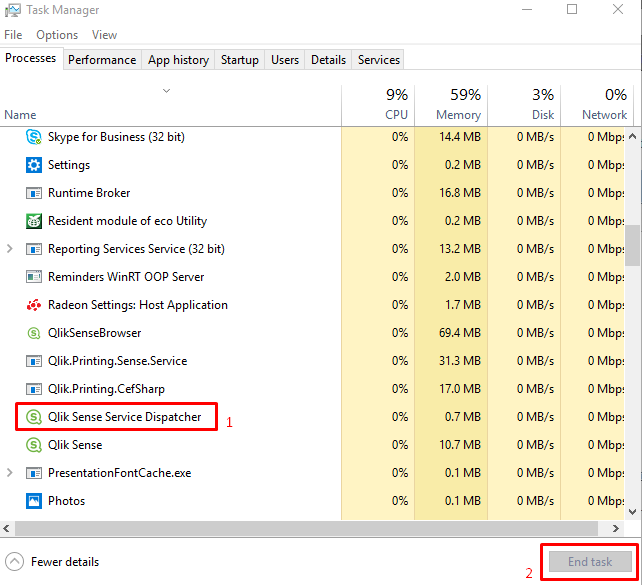Collapse view using Fewer details arrow
642x585 pixels.
[15, 561]
